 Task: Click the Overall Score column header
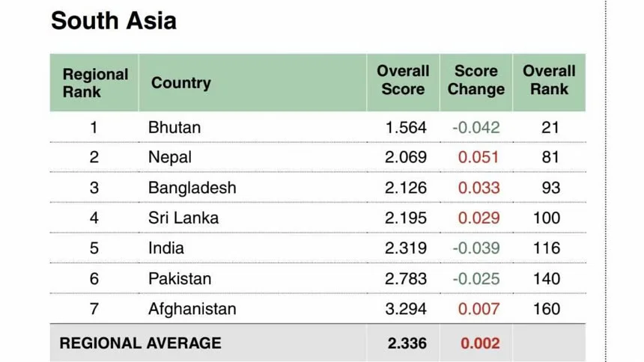(x=403, y=81)
